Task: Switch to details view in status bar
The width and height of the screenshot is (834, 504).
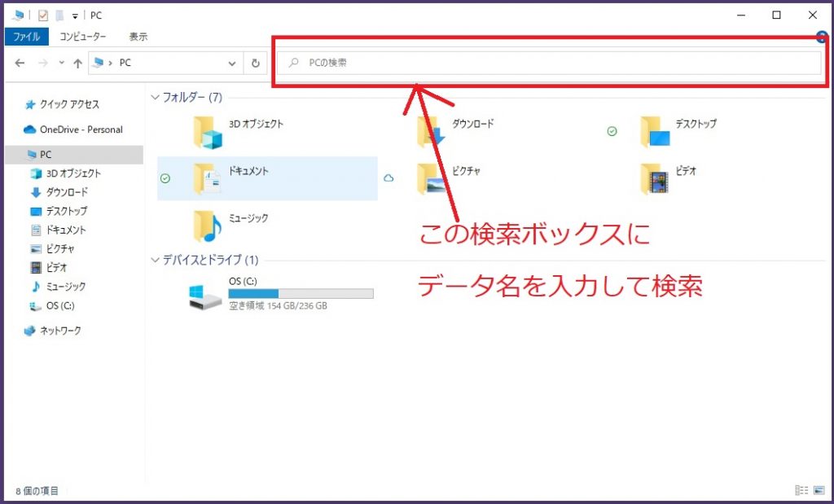Action: (x=801, y=490)
